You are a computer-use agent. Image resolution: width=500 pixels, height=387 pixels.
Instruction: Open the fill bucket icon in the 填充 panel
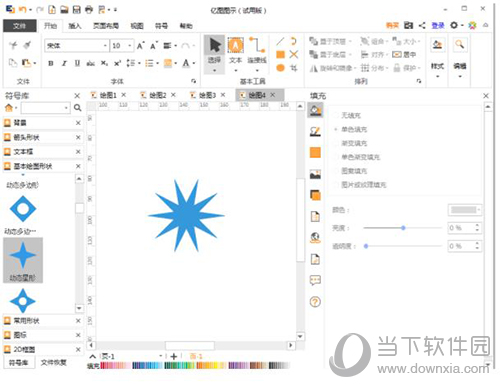coord(315,110)
